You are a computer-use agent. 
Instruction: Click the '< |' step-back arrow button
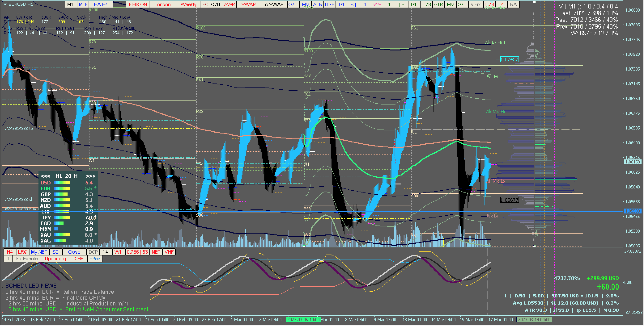pyautogui.click(x=353, y=4)
